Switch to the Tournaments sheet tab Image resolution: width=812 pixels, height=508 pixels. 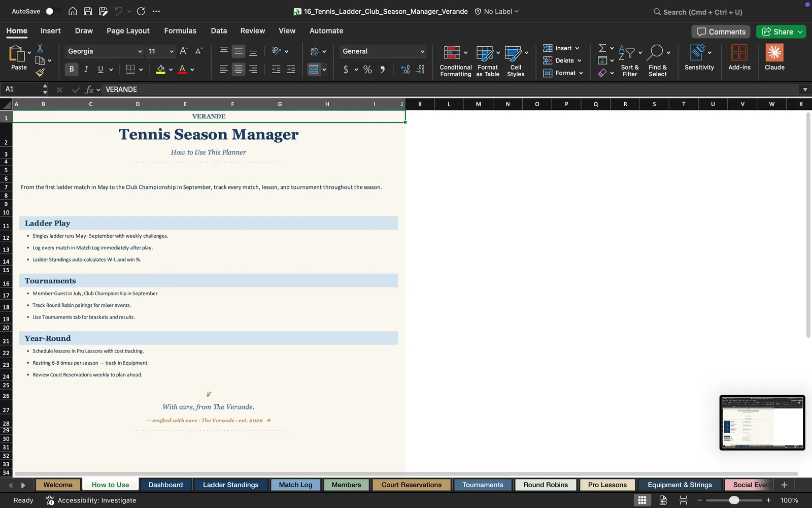[483, 485]
